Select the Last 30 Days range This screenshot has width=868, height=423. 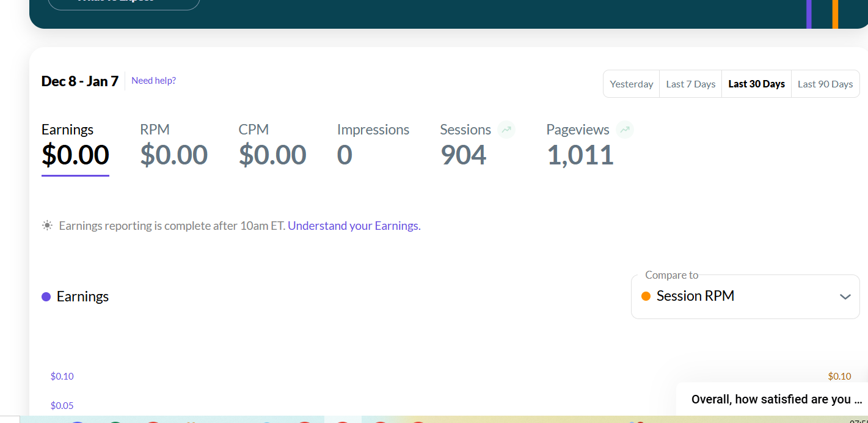757,84
